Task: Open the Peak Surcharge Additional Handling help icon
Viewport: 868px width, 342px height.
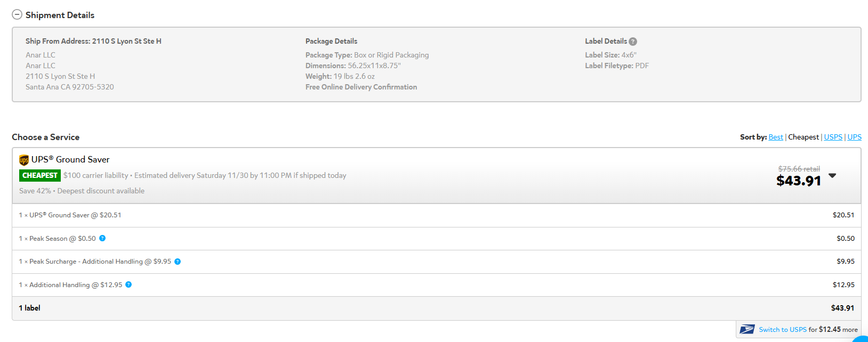Action: pyautogui.click(x=178, y=262)
